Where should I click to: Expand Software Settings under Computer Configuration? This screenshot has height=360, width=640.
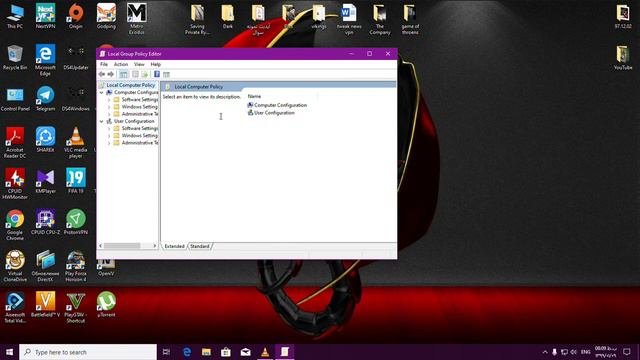tap(109, 100)
